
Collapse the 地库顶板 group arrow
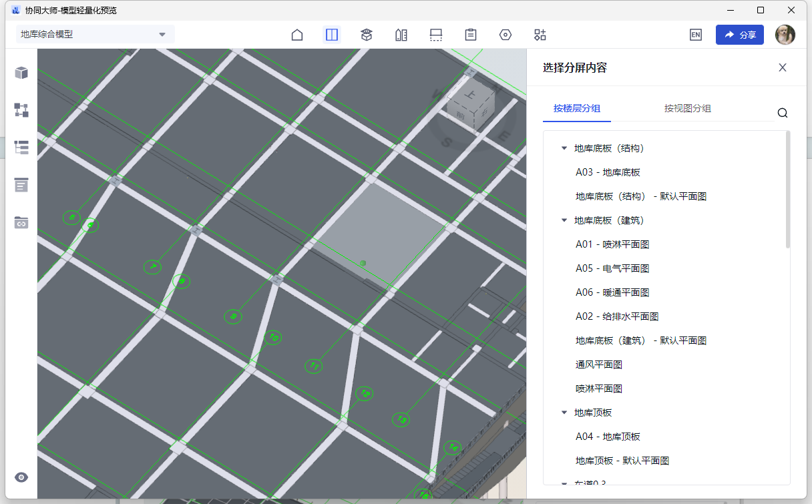(x=564, y=413)
